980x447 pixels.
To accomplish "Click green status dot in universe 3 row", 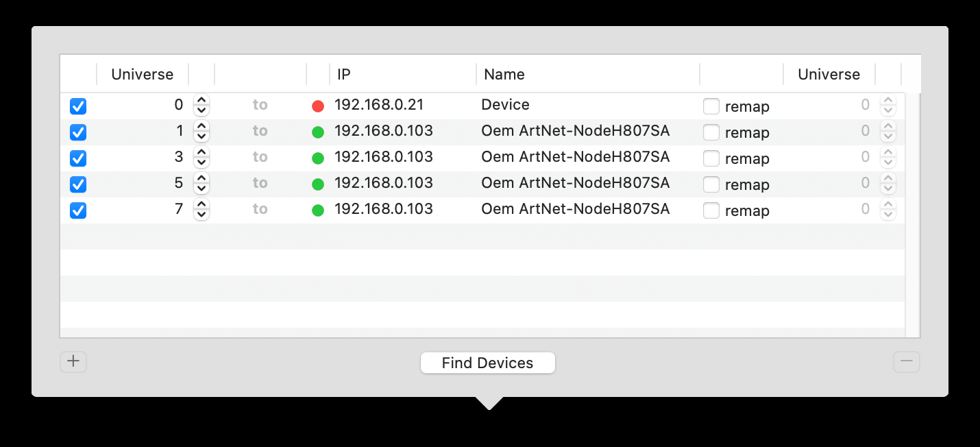I will point(318,158).
